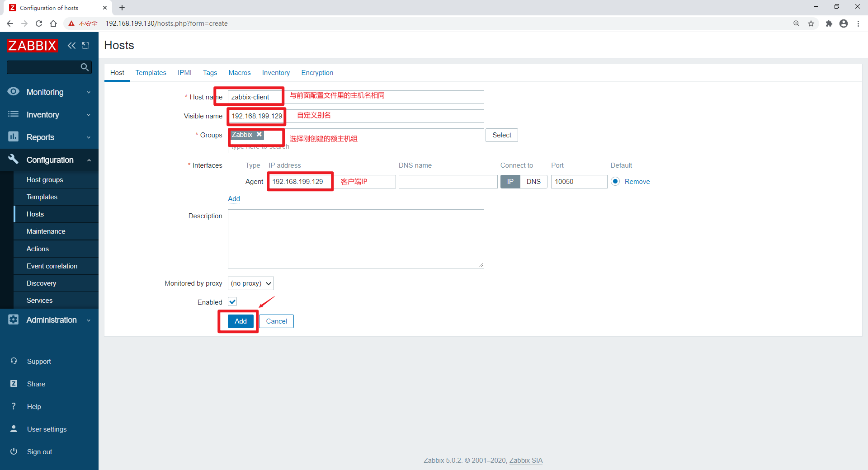Click Add link under Interfaces
The height and width of the screenshot is (470, 868).
click(234, 199)
